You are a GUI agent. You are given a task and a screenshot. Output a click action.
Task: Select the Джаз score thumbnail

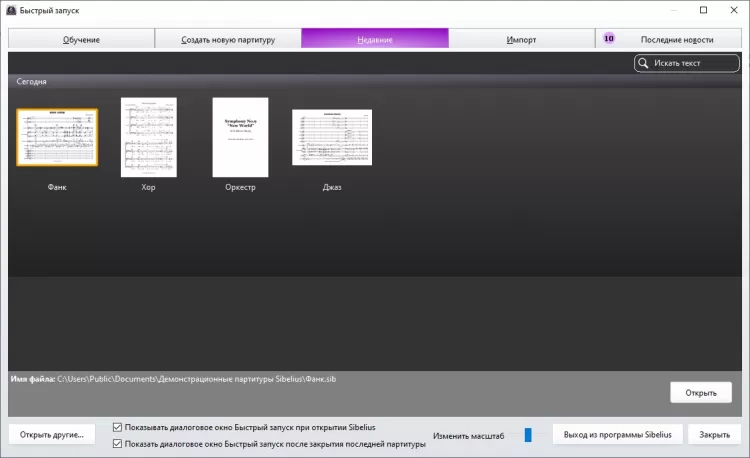[x=331, y=137]
